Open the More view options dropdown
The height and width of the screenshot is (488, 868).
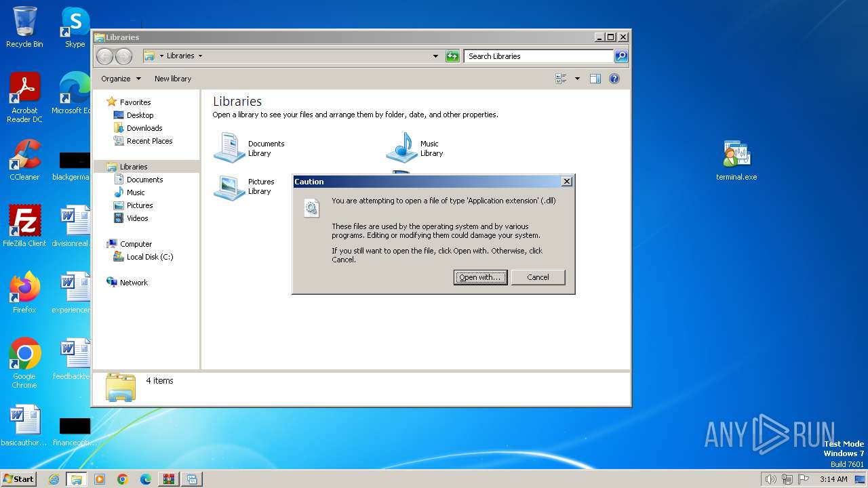click(x=577, y=79)
